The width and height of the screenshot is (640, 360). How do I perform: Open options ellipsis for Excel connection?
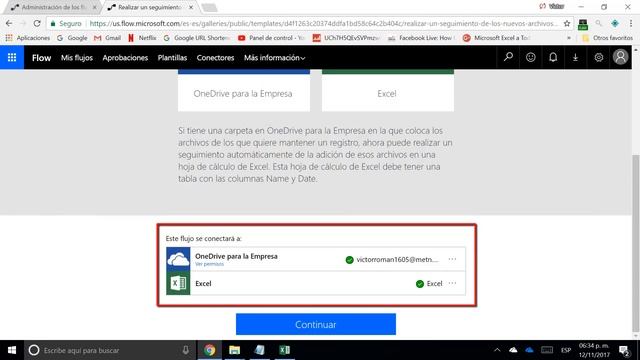click(x=452, y=283)
